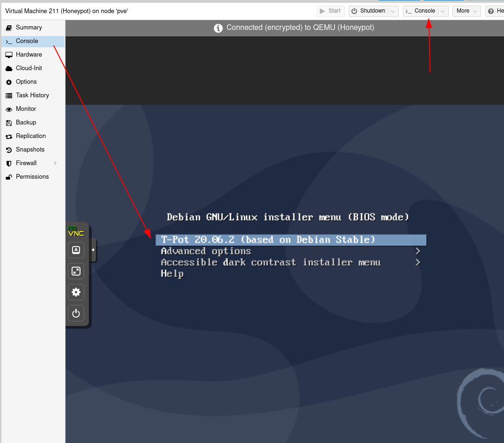The width and height of the screenshot is (504, 443).
Task: Open Task History in sidebar
Action: pyautogui.click(x=33, y=95)
